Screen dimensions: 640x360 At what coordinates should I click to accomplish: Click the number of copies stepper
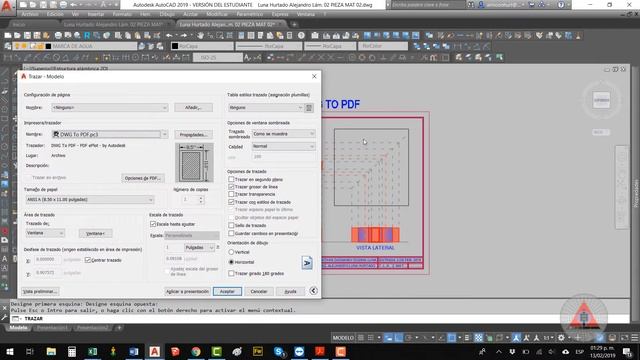click(x=201, y=200)
